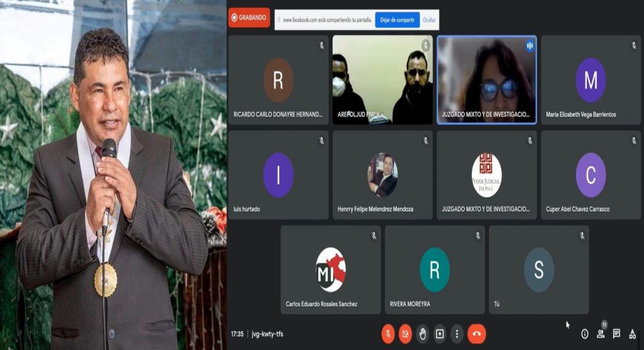The height and width of the screenshot is (350, 644).
Task: Select your own tile avatar labeled Tú
Action: click(539, 270)
